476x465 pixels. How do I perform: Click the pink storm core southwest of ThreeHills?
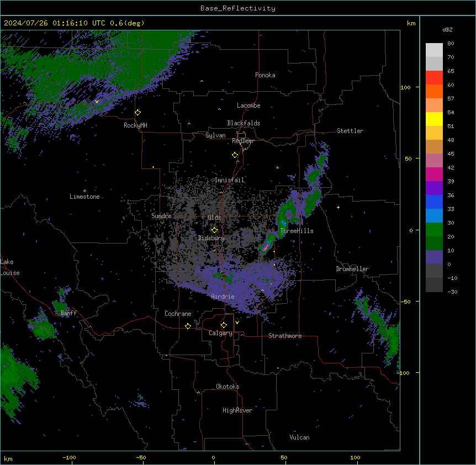tap(266, 247)
